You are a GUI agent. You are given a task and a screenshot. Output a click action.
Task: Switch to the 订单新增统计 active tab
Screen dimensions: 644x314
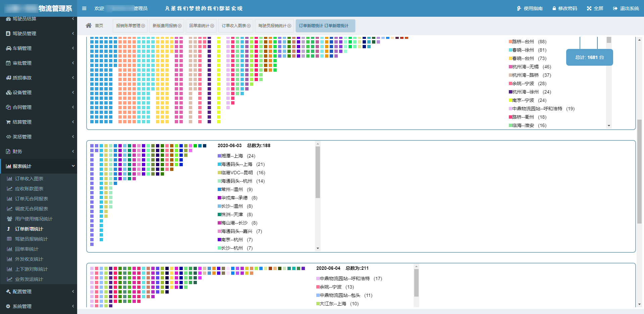click(x=325, y=26)
